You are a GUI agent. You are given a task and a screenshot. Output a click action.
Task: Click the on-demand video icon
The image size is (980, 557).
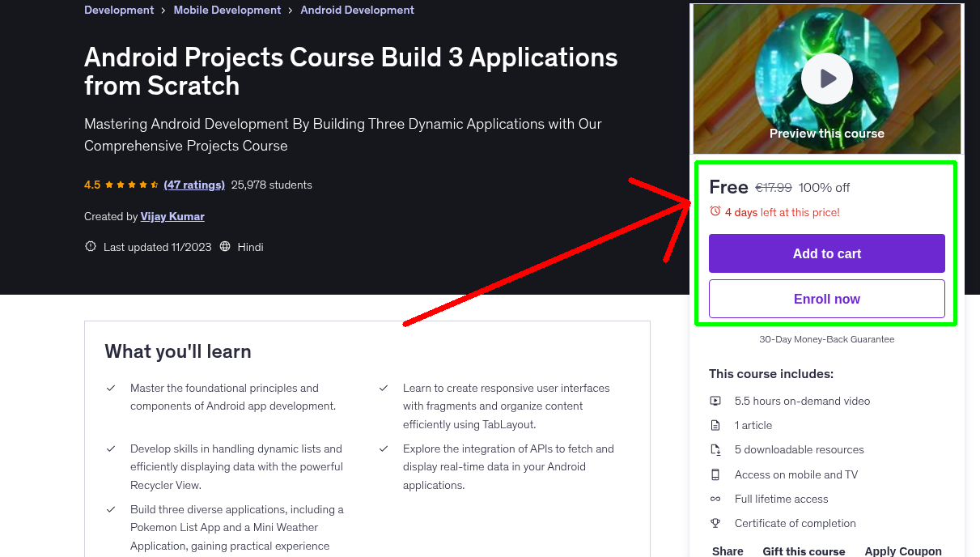715,400
